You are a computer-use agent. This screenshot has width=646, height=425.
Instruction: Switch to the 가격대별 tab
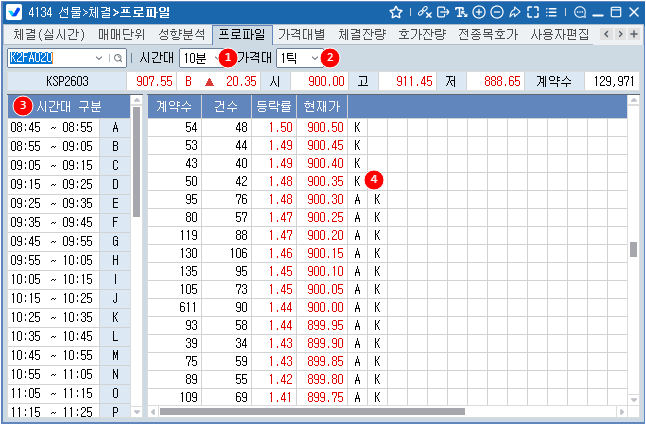(x=307, y=34)
